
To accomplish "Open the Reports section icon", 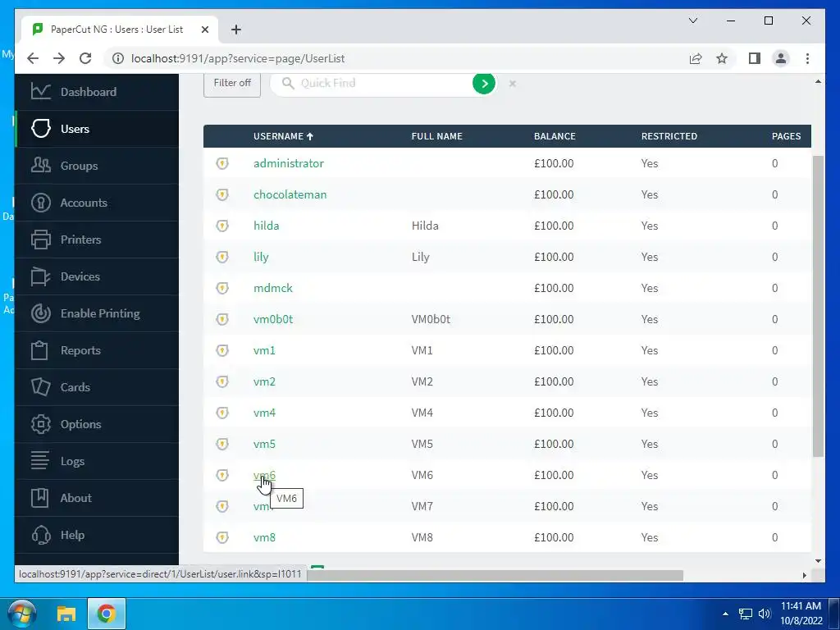I will click(39, 350).
